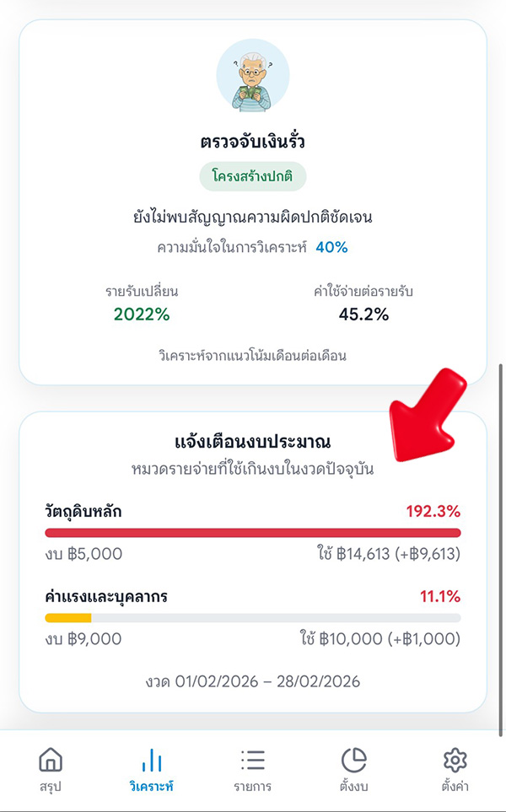Click the elderly man avatar illustration

tap(253, 73)
